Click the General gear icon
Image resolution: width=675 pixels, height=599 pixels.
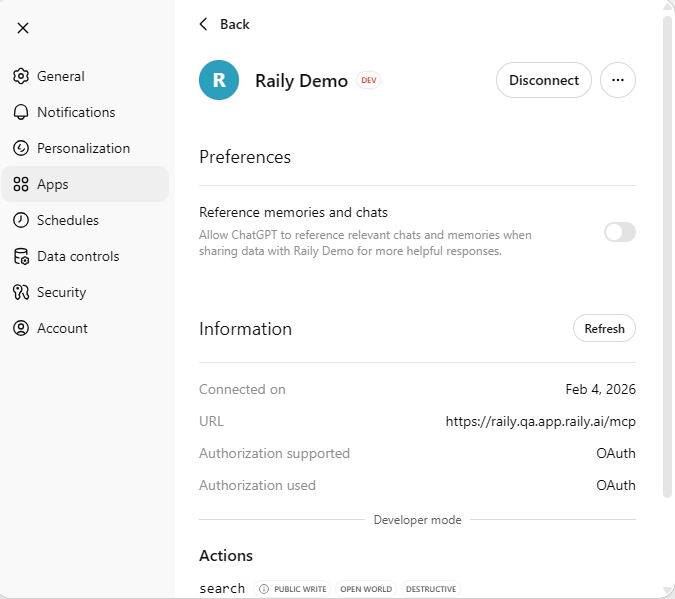[21, 76]
